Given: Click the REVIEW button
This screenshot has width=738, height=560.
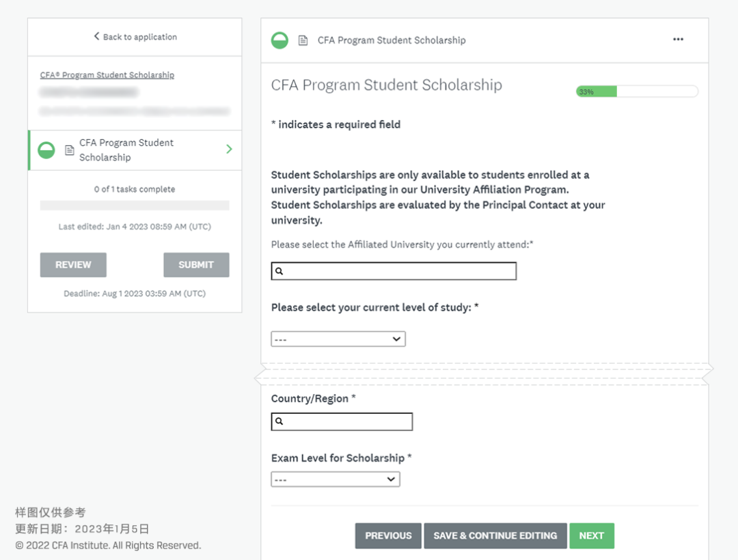Looking at the screenshot, I should pos(73,265).
